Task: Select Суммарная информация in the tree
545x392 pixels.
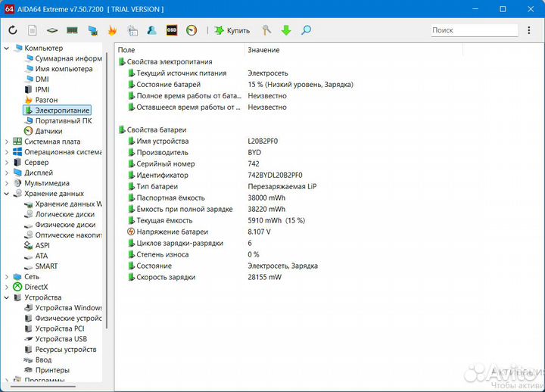Action: tap(64, 58)
